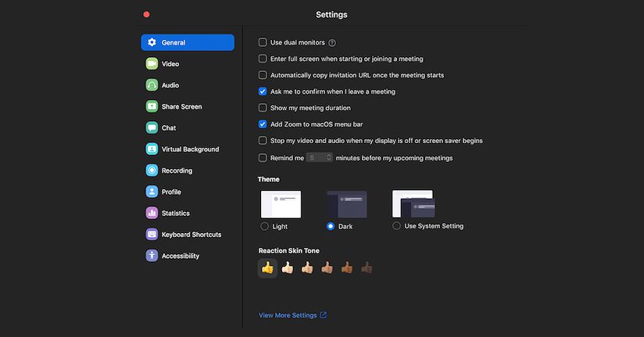
Task: Click the Dark theme preview thumbnail
Action: pyautogui.click(x=347, y=204)
